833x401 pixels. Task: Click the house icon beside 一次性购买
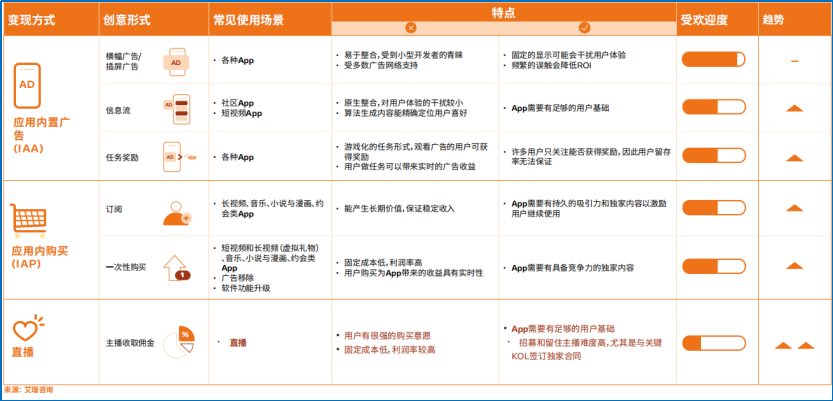[177, 266]
